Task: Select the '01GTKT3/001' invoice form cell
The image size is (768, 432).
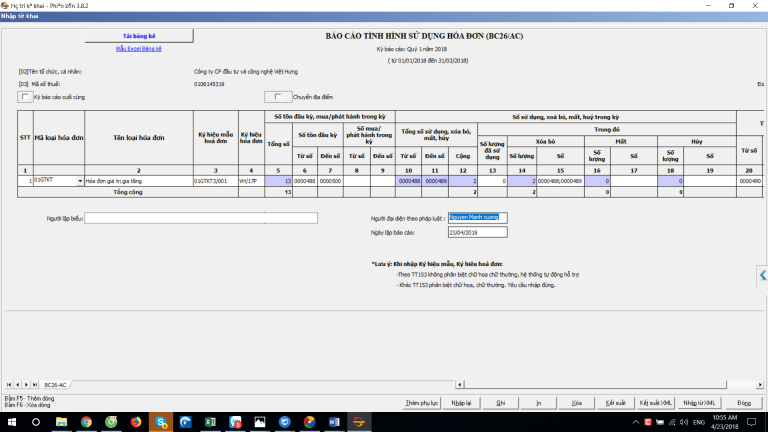Action: pos(216,181)
